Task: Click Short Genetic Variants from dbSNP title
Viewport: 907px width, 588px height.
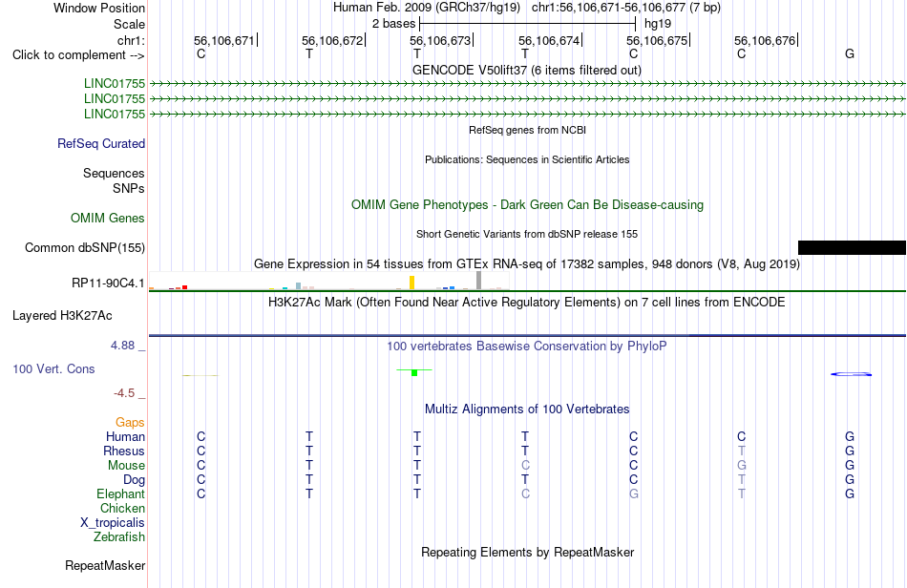Action: (527, 234)
